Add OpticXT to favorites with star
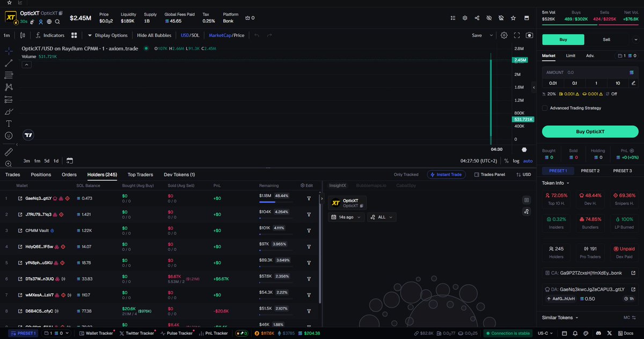Image resolution: width=644 pixels, height=339 pixels. [x=513, y=18]
